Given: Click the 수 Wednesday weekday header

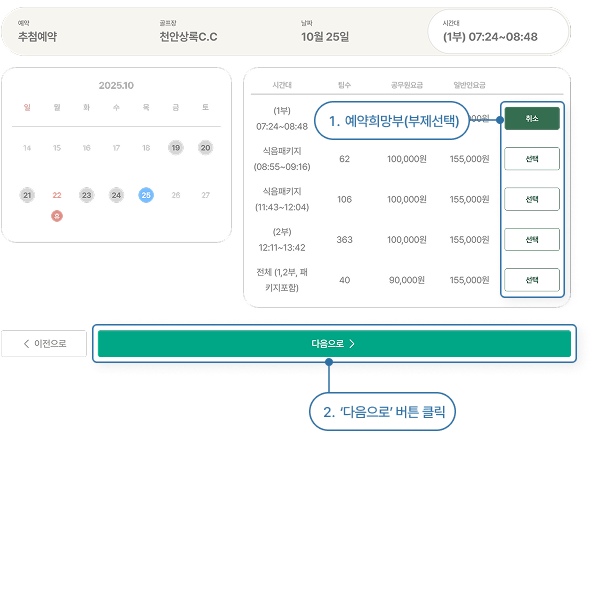Looking at the screenshot, I should (116, 107).
